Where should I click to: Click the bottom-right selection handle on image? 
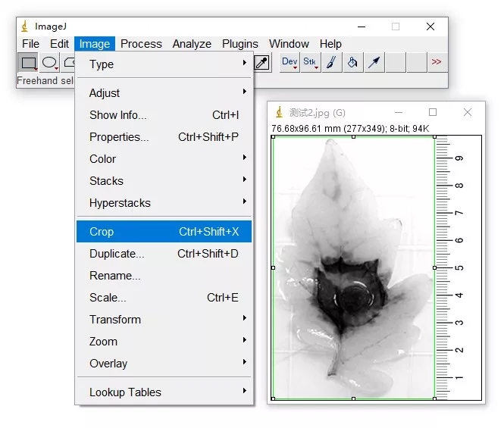[x=434, y=398]
